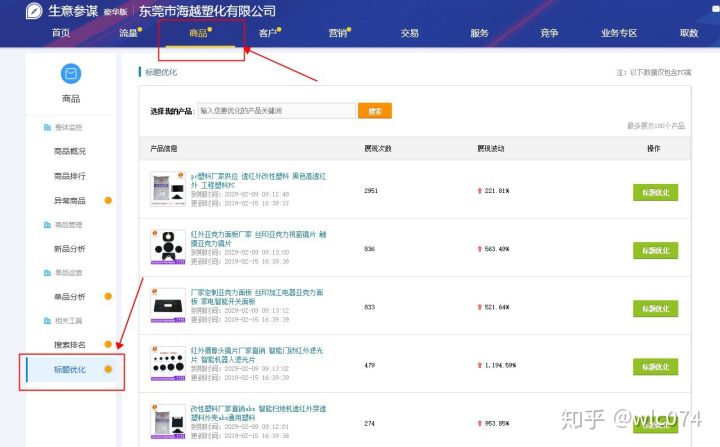Open 搜索排名 in the sidebar

point(70,345)
